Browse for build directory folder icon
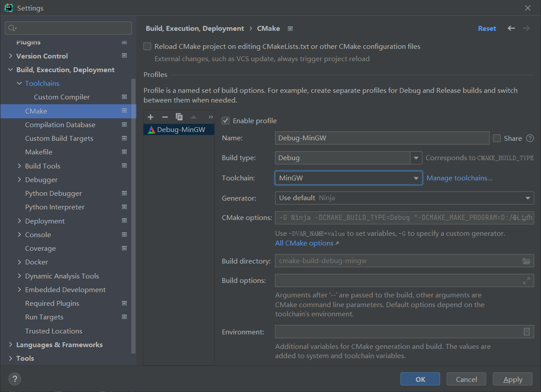This screenshot has height=392, width=541. click(x=526, y=261)
